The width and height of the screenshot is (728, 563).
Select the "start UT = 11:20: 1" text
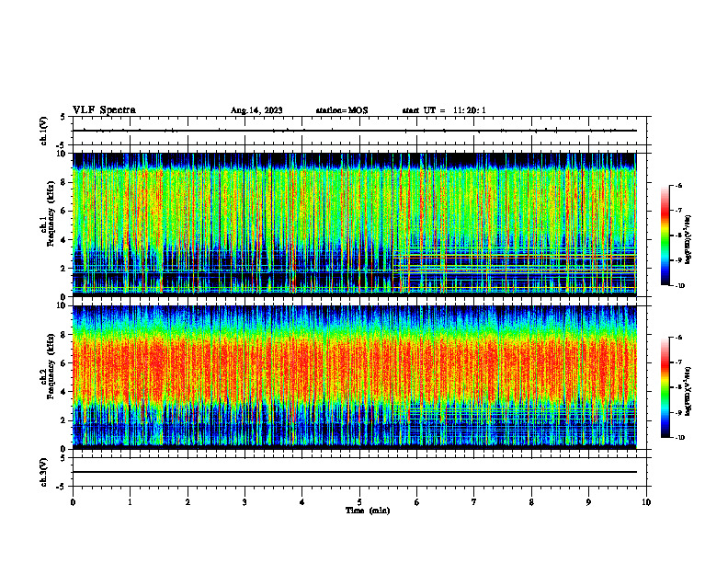(444, 110)
